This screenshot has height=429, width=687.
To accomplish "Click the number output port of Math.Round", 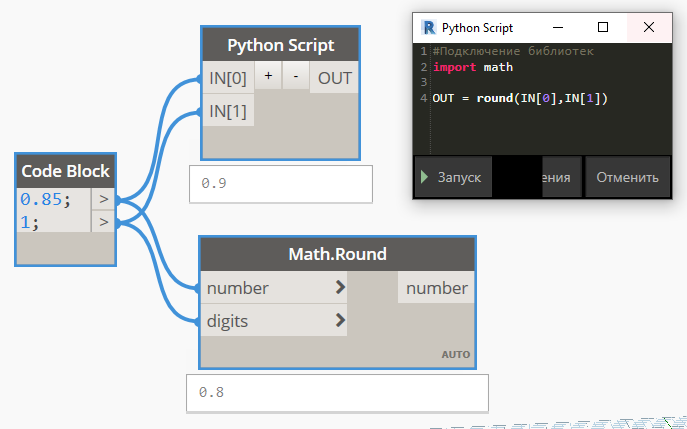I will point(436,288).
